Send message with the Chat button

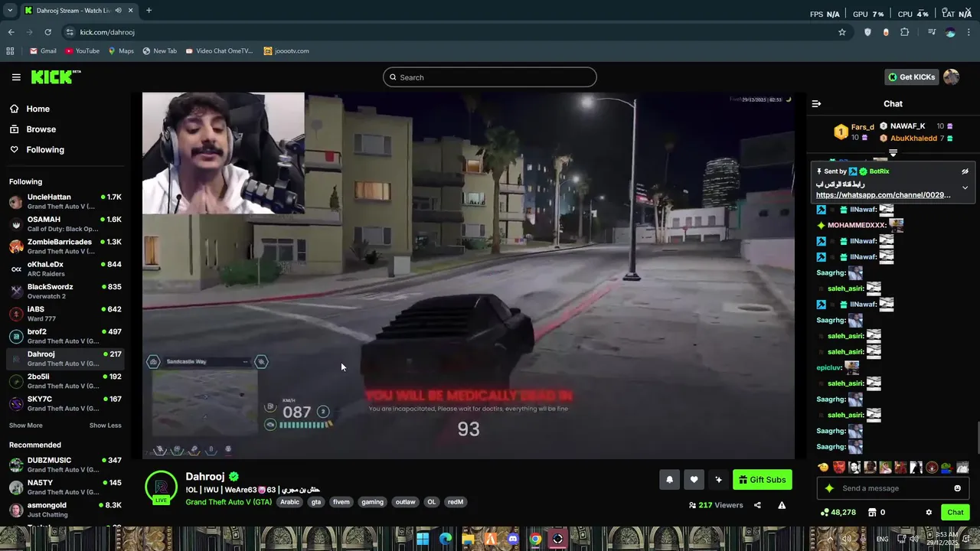pos(955,513)
